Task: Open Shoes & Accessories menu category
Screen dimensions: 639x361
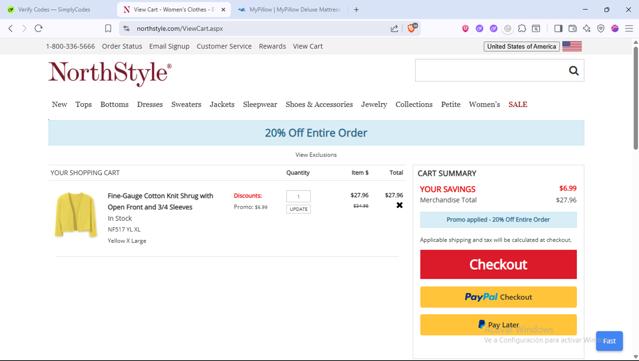Action: coord(319,104)
